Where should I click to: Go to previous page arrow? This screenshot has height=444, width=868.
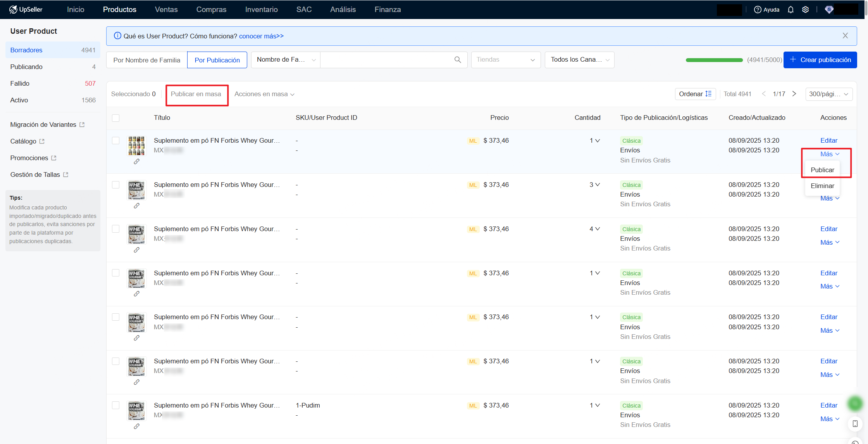coord(764,94)
